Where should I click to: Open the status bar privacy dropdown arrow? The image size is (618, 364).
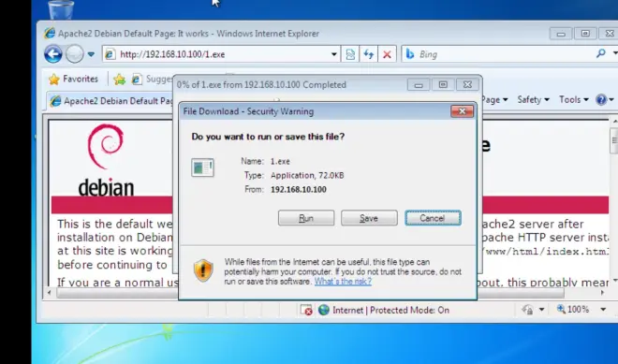pyautogui.click(x=541, y=310)
